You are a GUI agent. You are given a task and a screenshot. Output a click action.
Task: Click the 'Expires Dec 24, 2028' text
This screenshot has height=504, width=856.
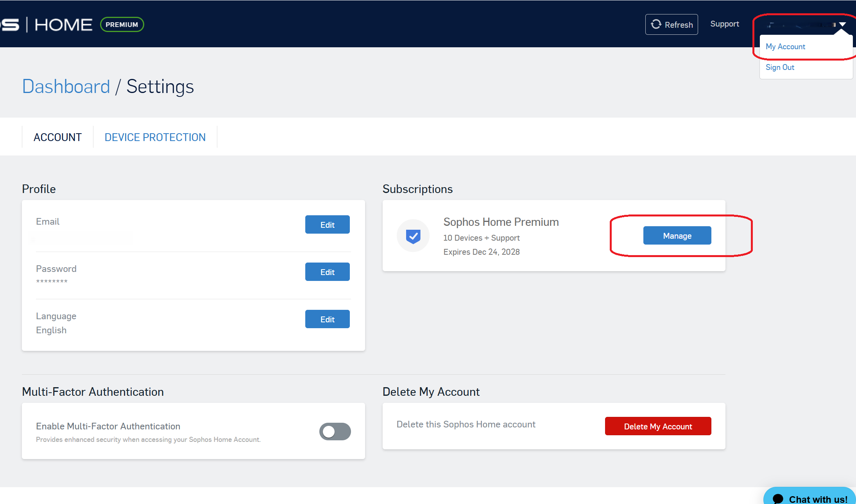(x=482, y=252)
